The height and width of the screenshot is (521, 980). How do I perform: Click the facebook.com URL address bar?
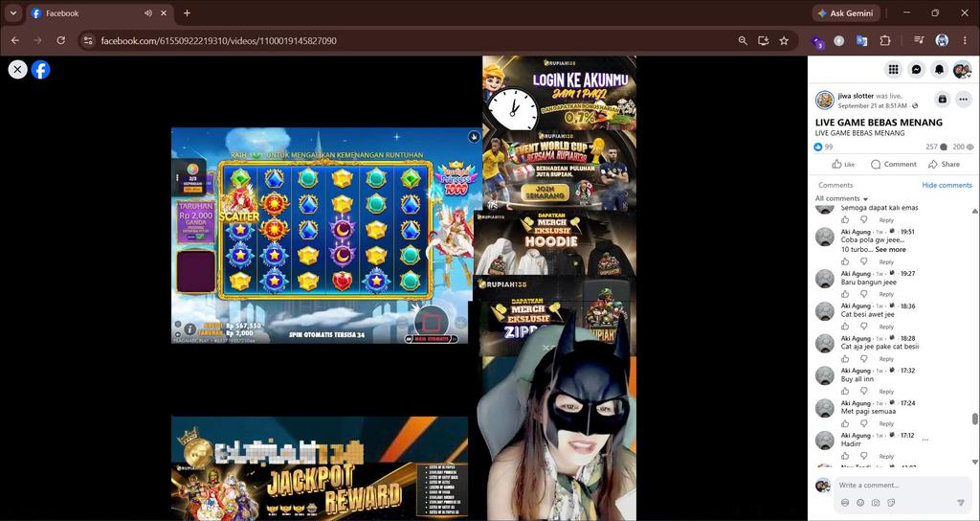click(x=219, y=40)
